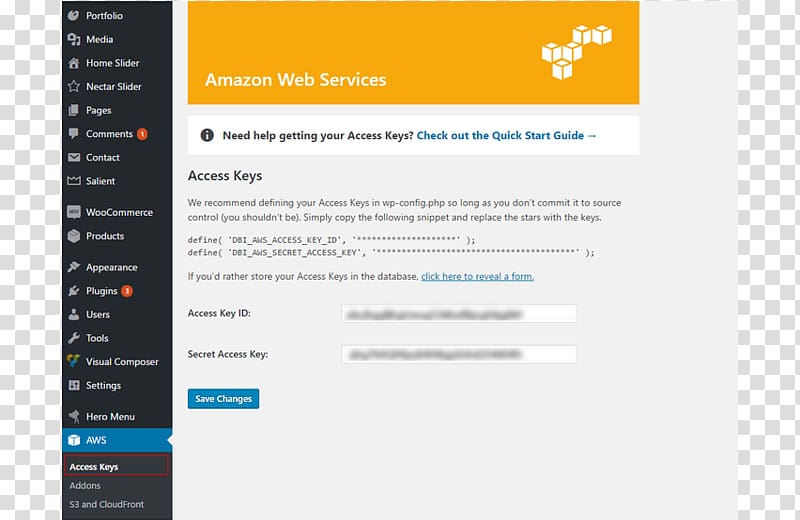Click the DBI_AWS_SECRET_ACCESS_KEY define snippet line

click(x=391, y=252)
